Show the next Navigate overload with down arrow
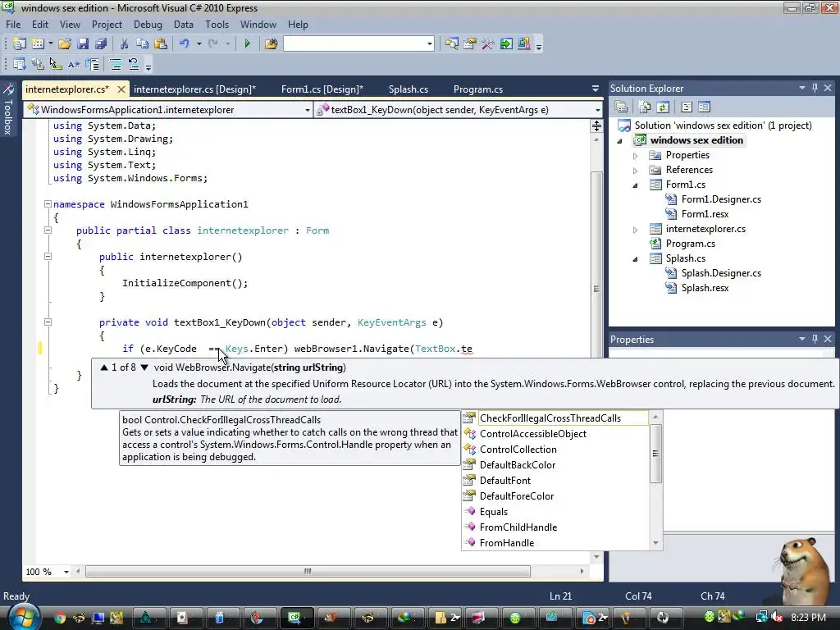 [x=144, y=367]
